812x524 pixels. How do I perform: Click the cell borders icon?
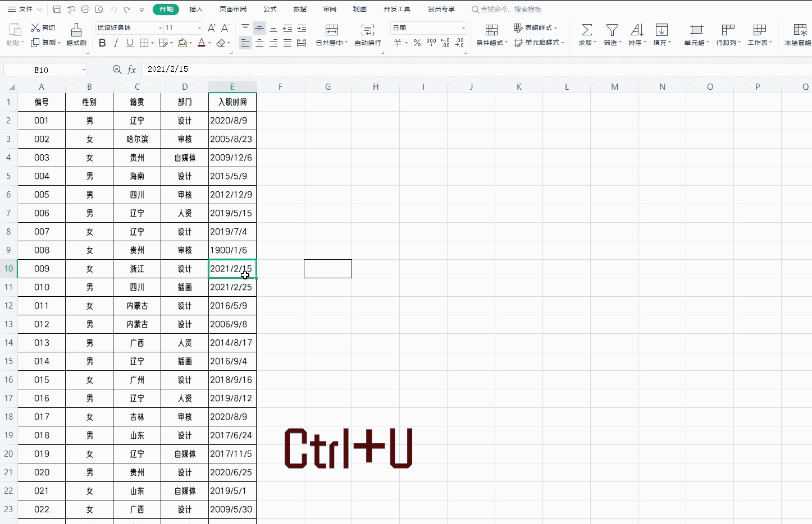click(144, 43)
